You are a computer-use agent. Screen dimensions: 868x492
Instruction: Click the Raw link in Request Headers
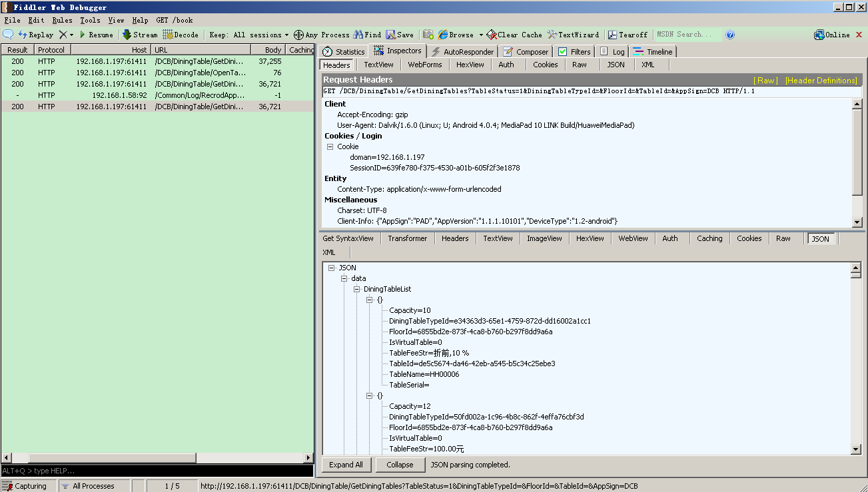[765, 80]
